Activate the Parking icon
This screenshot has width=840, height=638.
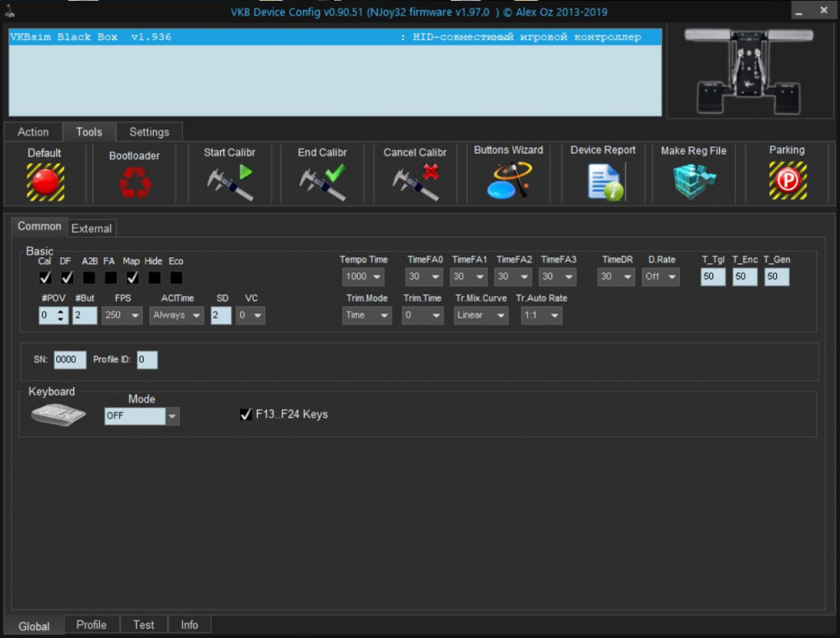787,181
